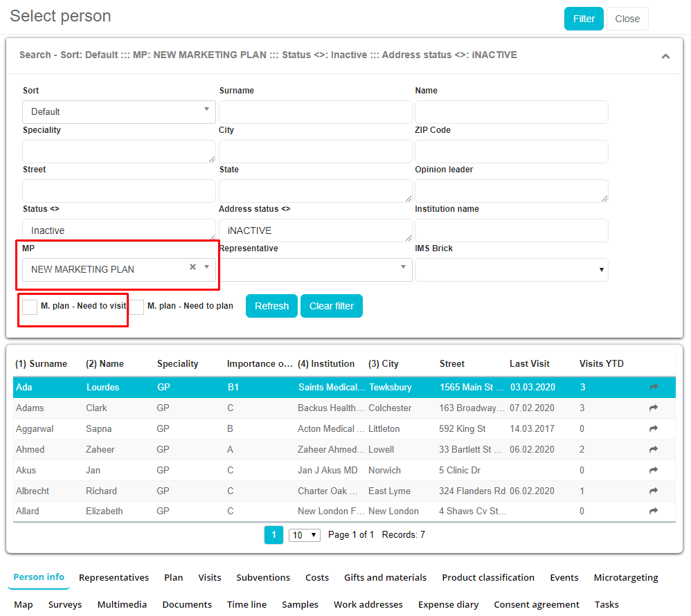Tick the M. plan - Need to plan checkbox
691x616 pixels.
click(x=137, y=307)
